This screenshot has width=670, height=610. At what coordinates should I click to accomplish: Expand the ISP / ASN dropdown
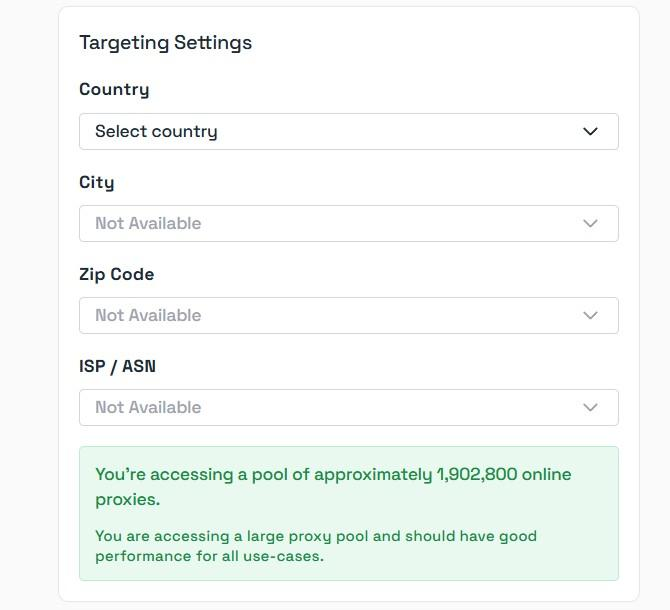coord(348,407)
